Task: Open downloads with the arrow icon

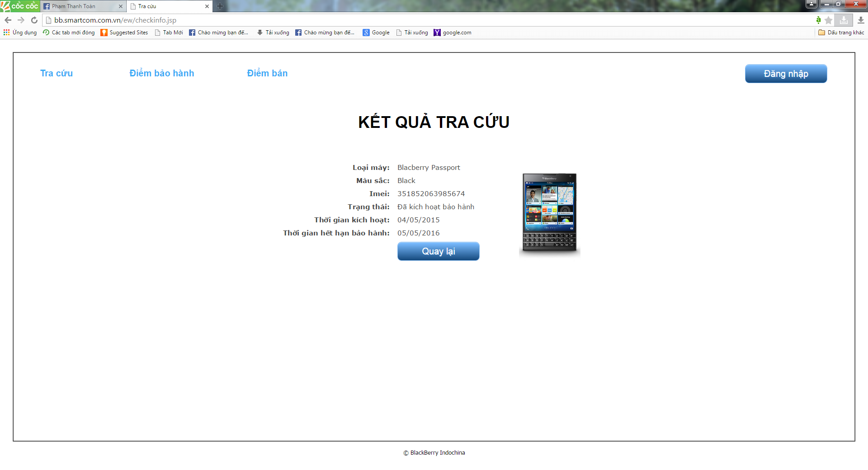Action: pos(861,20)
